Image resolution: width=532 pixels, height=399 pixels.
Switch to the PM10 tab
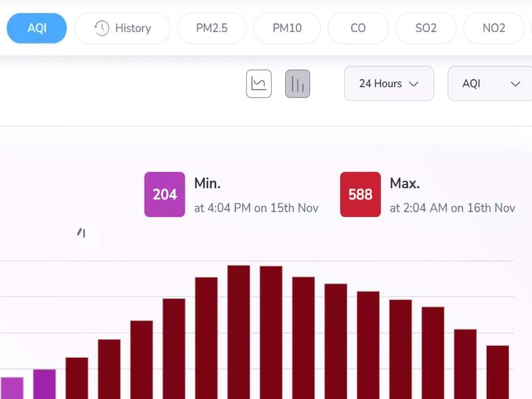287,28
